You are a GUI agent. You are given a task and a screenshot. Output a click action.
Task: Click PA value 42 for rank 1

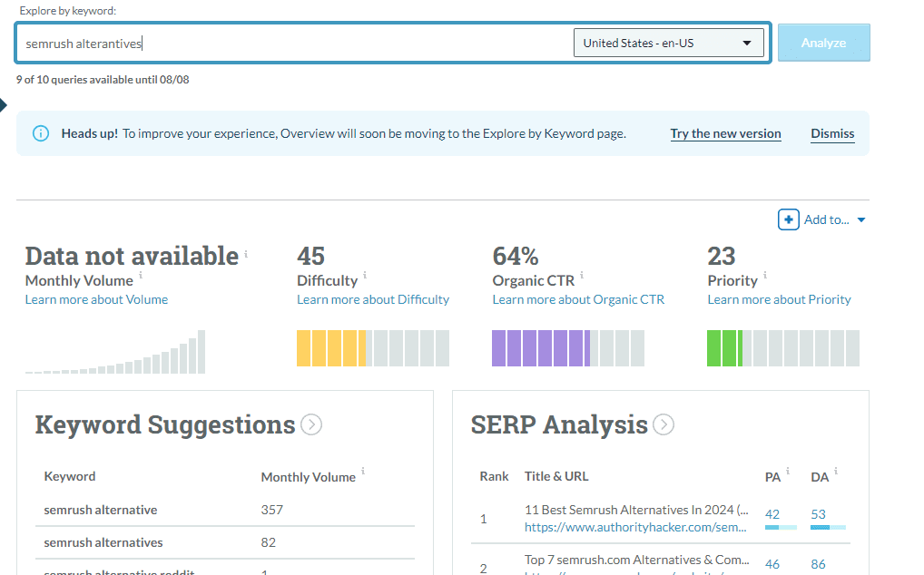pos(772,514)
